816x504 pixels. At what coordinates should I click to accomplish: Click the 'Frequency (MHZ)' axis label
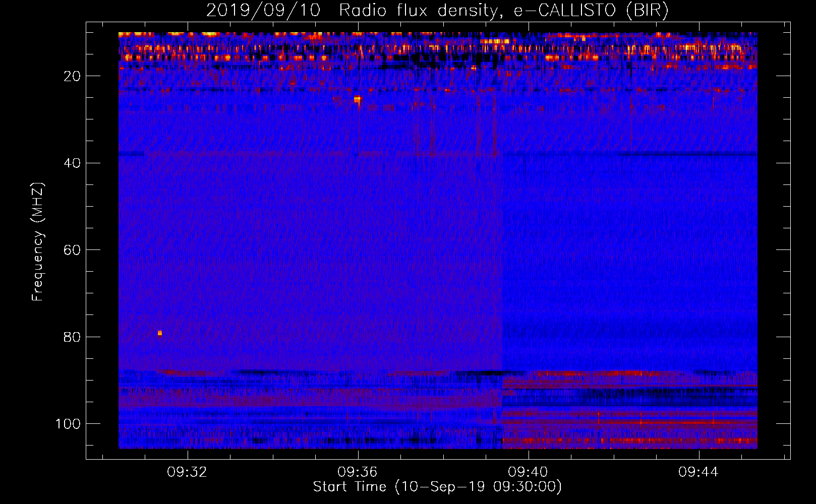pos(38,241)
